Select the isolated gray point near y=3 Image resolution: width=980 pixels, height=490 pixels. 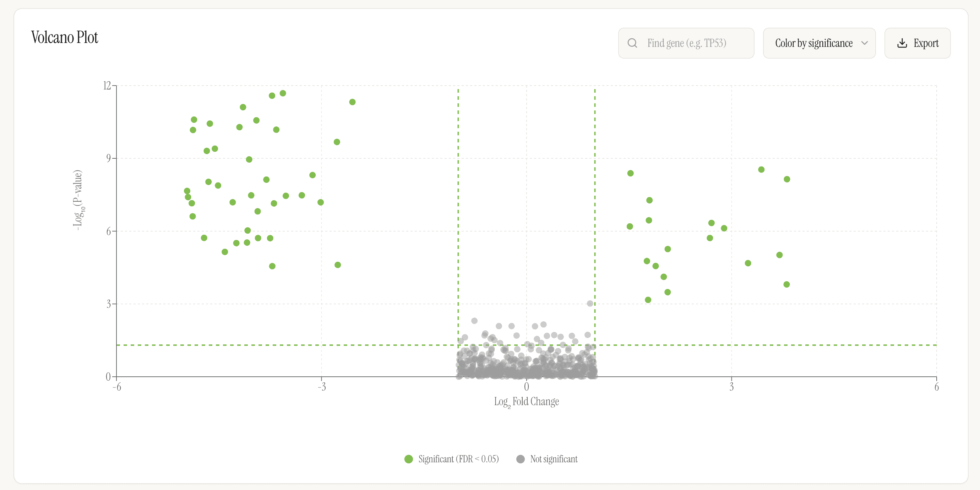click(x=590, y=303)
